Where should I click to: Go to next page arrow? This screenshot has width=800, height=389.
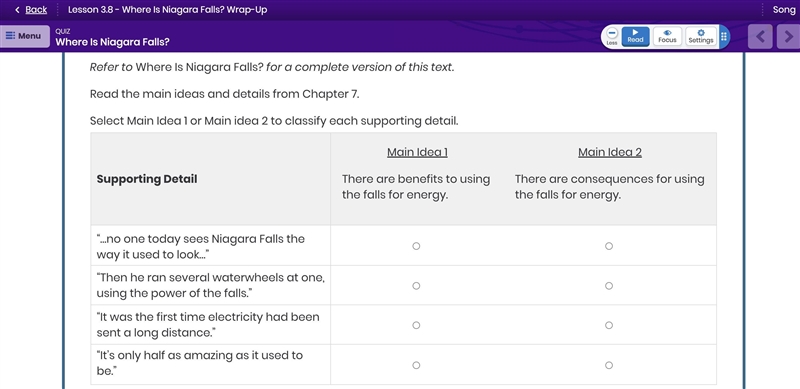(x=789, y=37)
